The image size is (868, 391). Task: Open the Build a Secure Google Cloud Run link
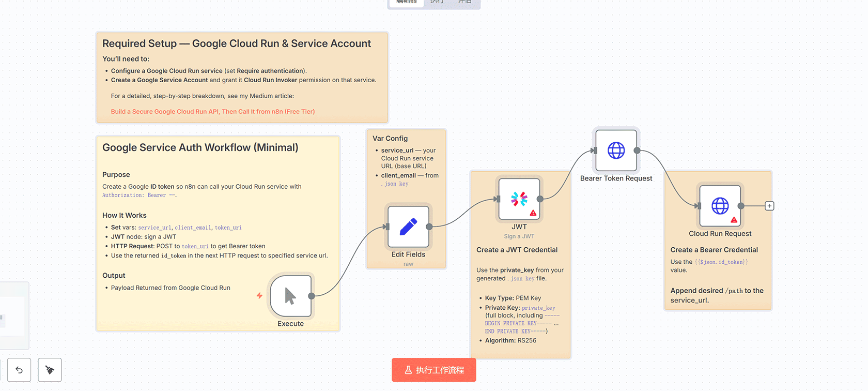(213, 112)
